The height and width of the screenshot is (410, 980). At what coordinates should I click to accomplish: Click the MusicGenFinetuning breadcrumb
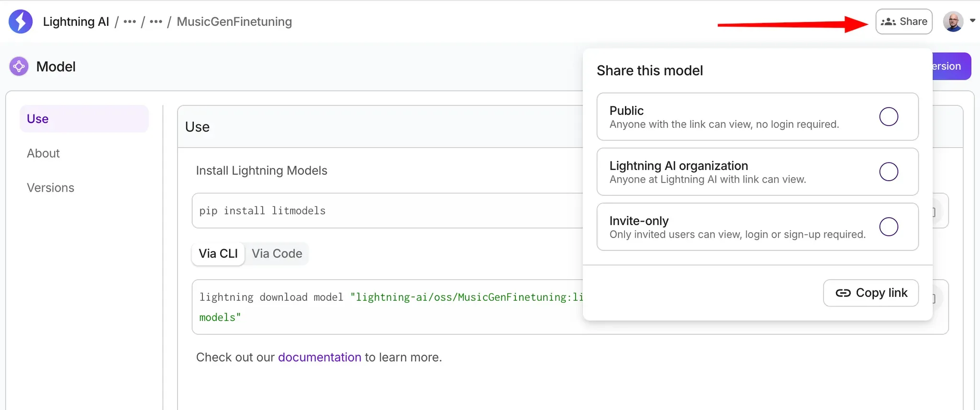[234, 22]
